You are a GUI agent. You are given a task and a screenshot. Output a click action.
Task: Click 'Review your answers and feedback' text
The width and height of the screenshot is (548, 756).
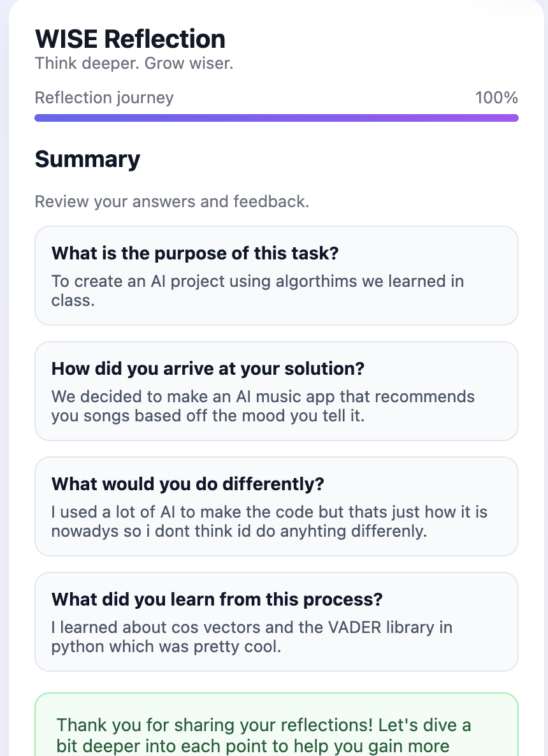171,201
